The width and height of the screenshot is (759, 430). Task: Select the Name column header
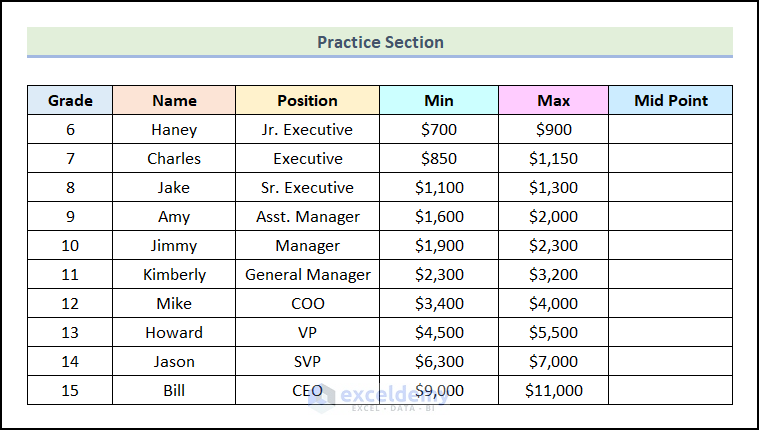coord(174,100)
